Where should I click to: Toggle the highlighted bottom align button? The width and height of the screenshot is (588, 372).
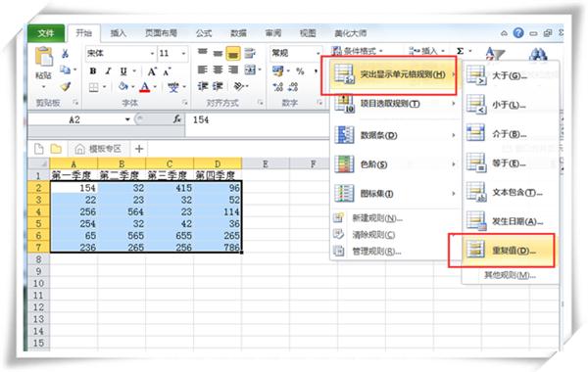pyautogui.click(x=233, y=54)
